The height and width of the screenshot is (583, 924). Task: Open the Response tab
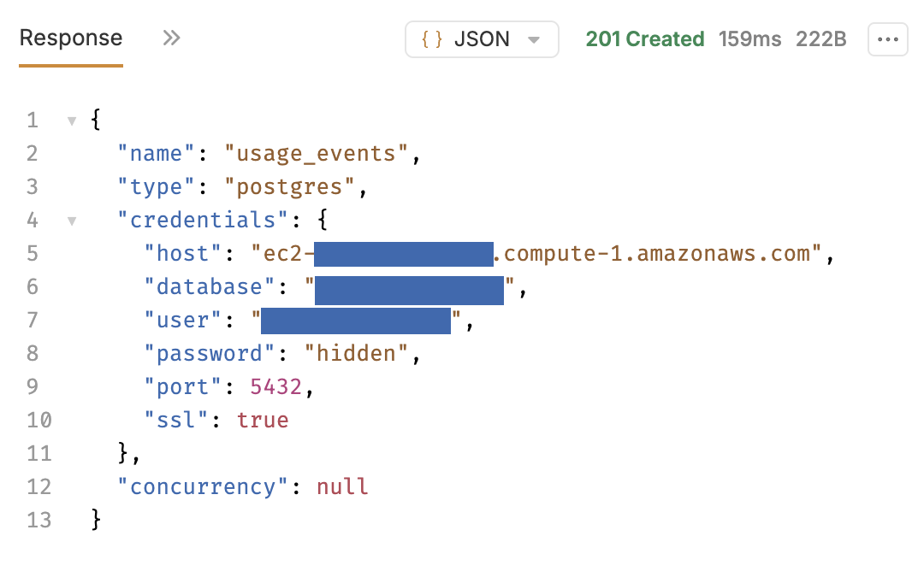pyautogui.click(x=71, y=38)
